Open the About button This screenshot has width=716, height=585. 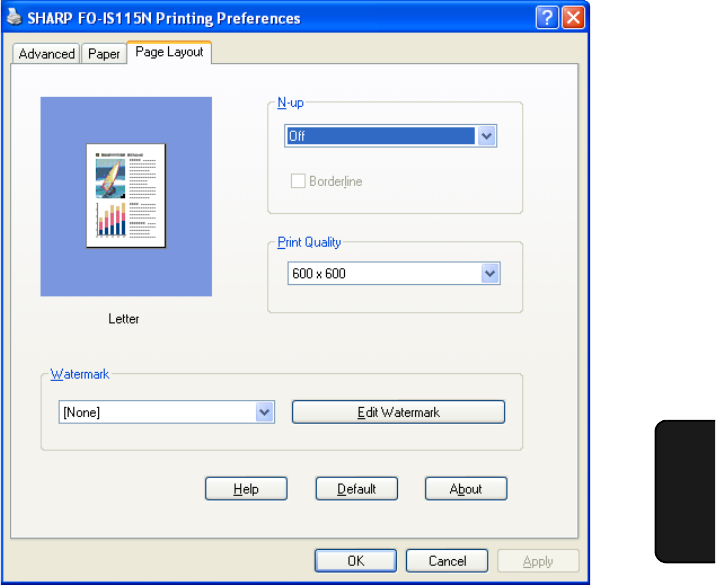coord(465,489)
